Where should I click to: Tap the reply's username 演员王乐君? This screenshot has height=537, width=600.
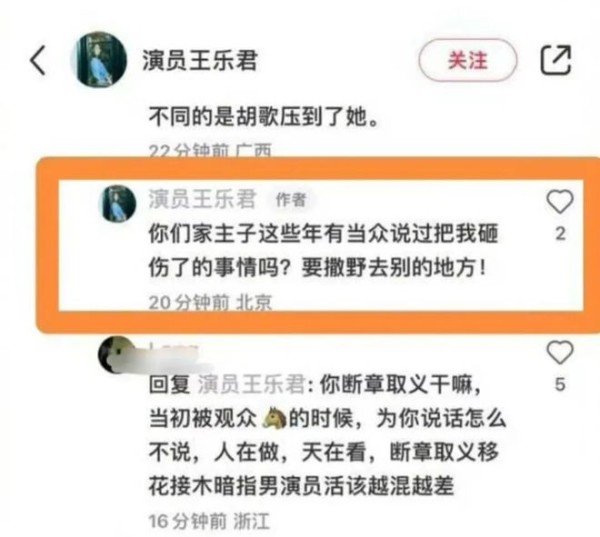point(202,199)
